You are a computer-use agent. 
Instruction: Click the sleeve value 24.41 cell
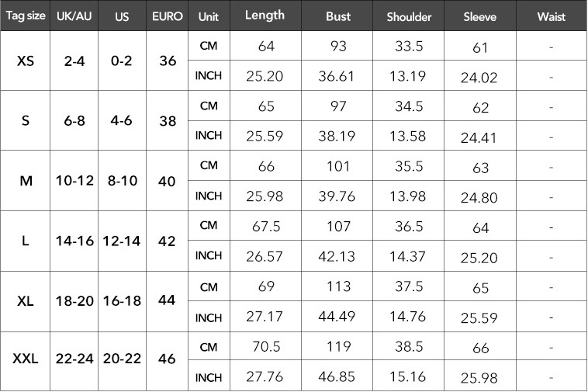point(480,137)
